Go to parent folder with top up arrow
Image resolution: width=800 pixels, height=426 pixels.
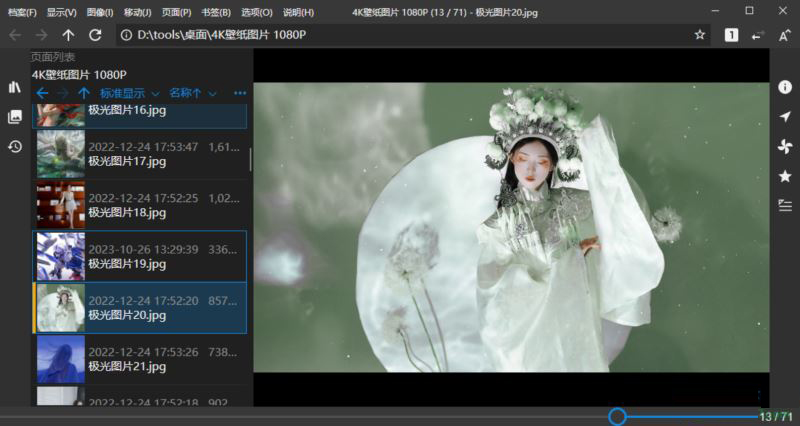pos(68,35)
